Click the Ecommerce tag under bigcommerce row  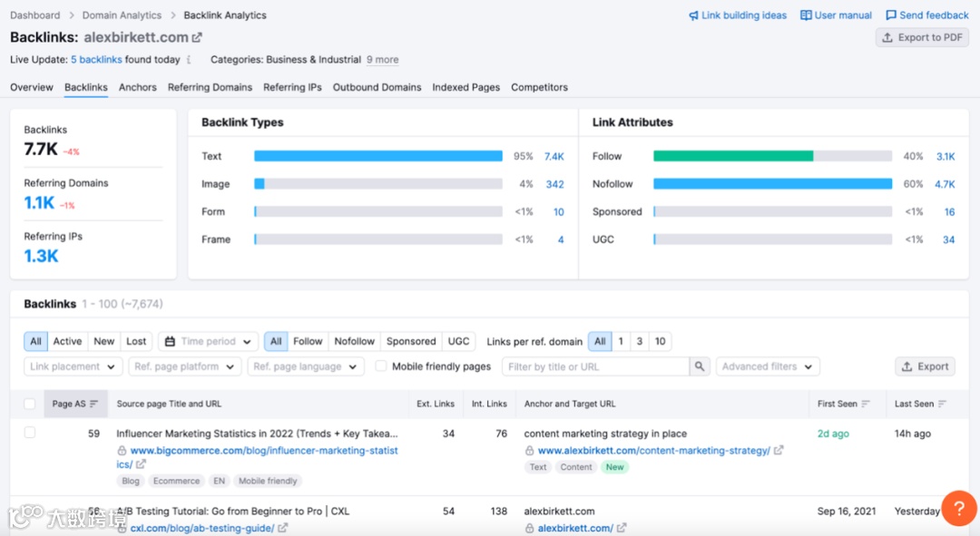[x=176, y=481]
